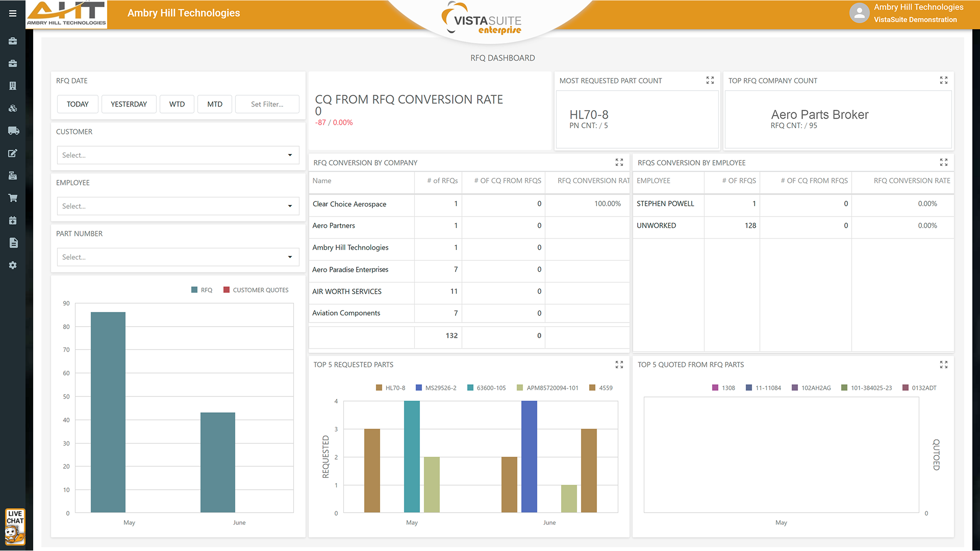Filter RFQ date by MTD
980x551 pixels.
click(x=215, y=104)
